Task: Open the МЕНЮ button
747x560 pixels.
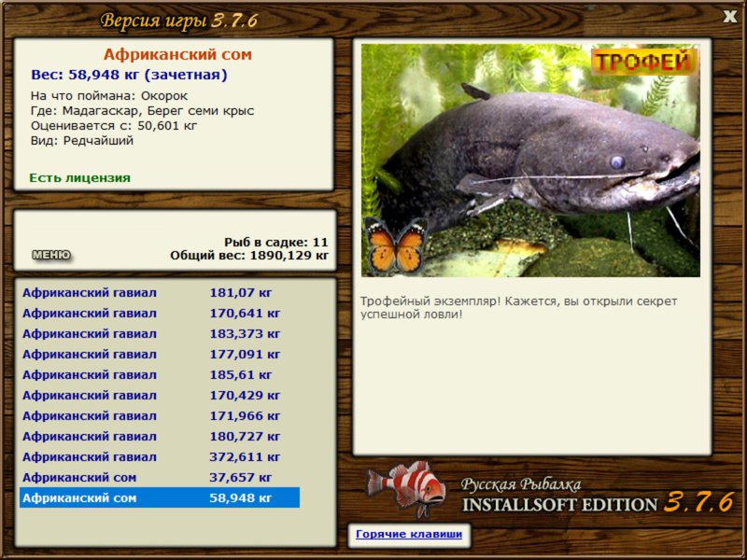Action: (x=51, y=255)
